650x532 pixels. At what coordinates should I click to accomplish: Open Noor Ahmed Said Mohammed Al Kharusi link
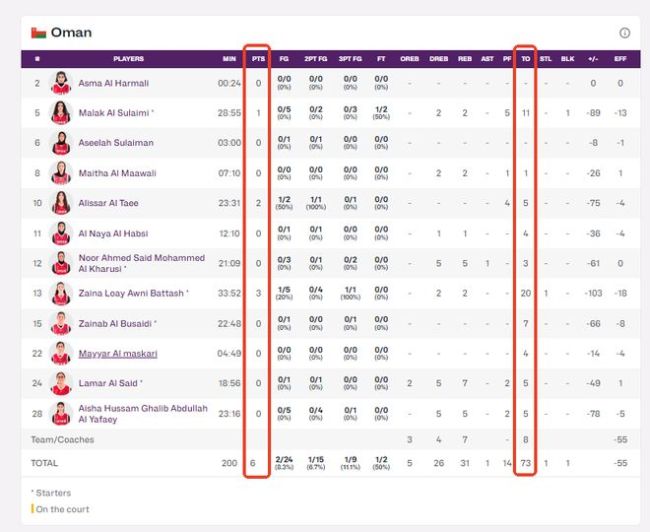coord(141,263)
